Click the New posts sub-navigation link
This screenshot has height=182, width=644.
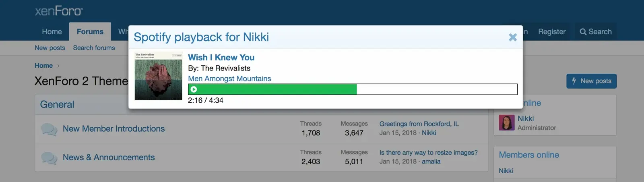[x=50, y=48]
